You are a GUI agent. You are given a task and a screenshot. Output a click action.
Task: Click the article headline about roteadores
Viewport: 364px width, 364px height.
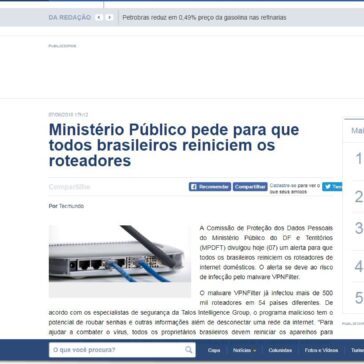[174, 145]
